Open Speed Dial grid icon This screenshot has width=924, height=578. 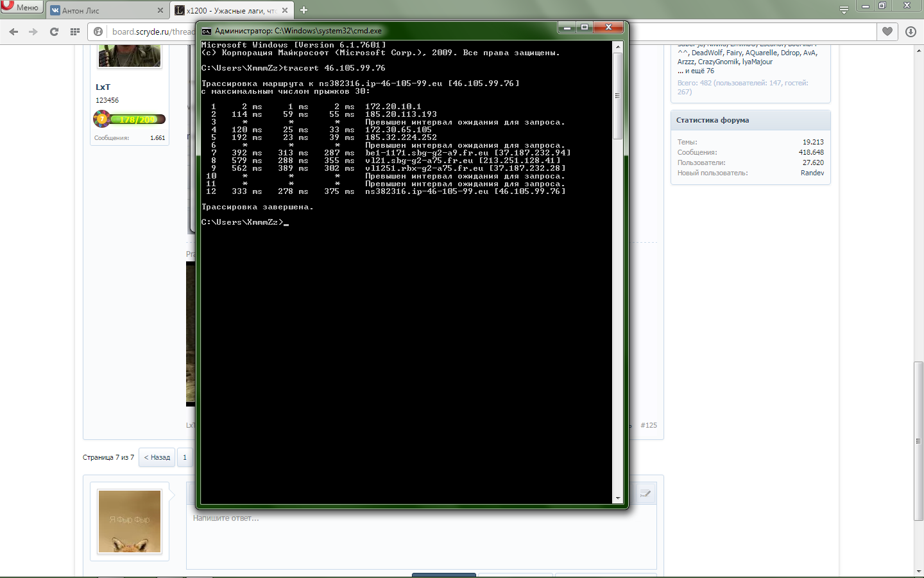point(75,31)
